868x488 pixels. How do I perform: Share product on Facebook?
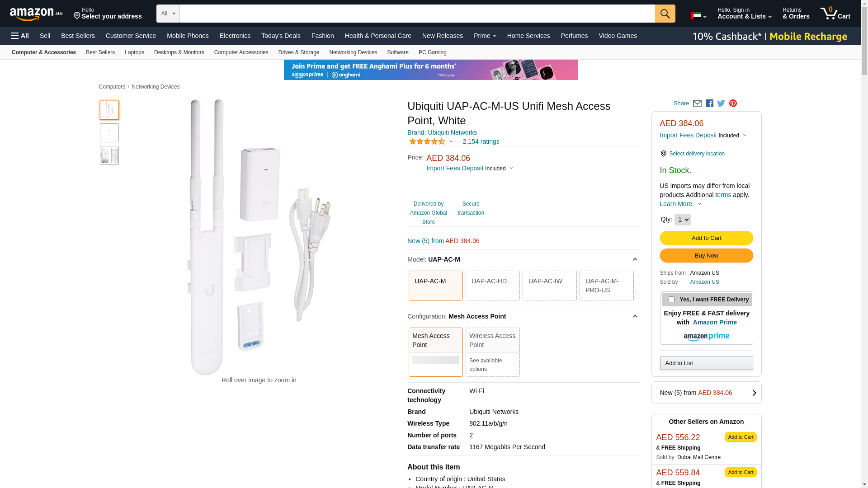709,103
